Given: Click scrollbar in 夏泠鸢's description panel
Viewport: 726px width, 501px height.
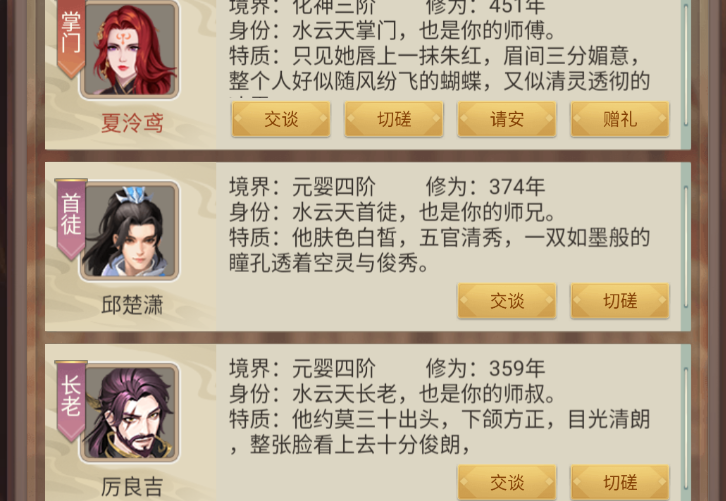Looking at the screenshot, I should pos(686,65).
